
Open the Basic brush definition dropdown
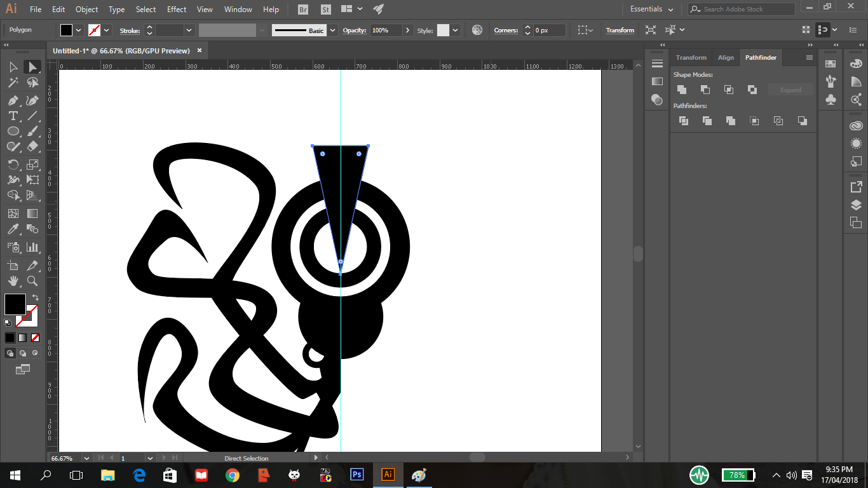click(x=332, y=30)
